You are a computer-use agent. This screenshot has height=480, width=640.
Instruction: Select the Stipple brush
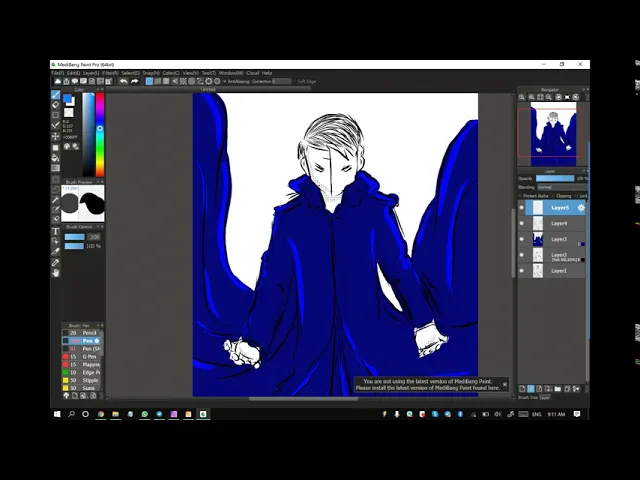coord(81,380)
